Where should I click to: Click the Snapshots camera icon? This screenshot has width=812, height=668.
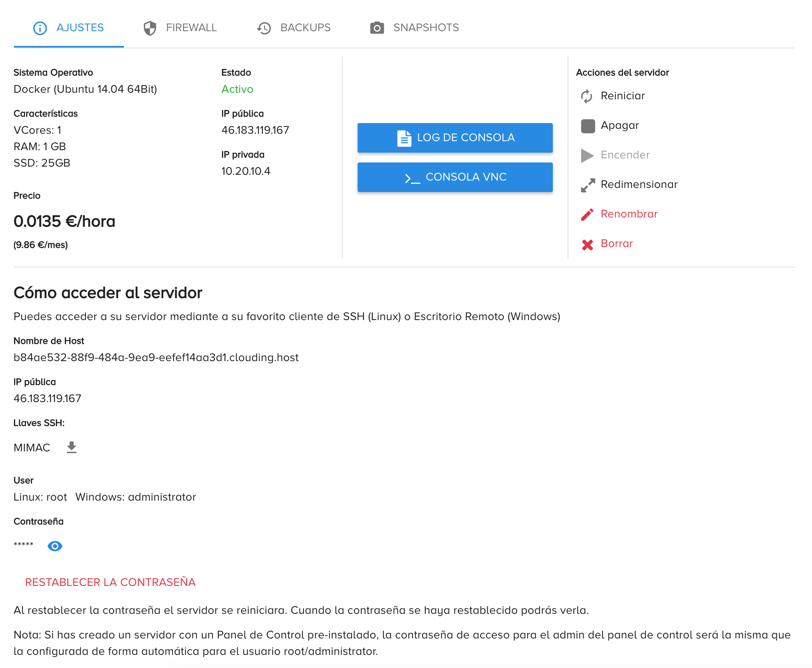click(x=377, y=28)
